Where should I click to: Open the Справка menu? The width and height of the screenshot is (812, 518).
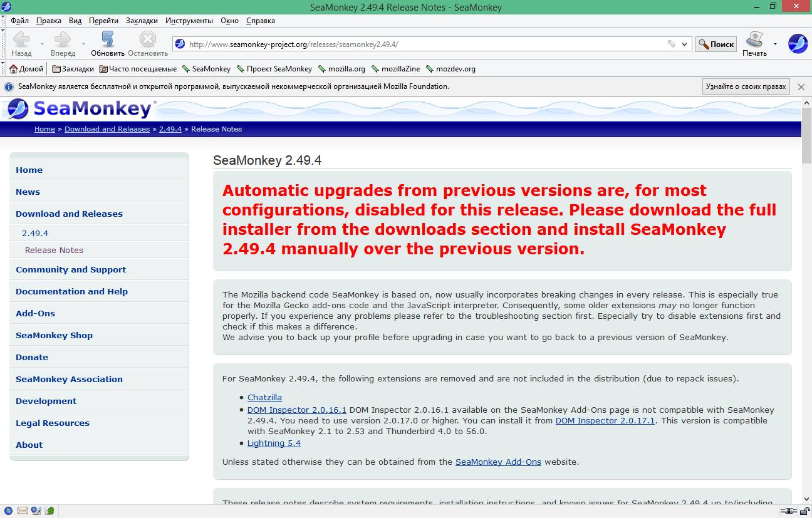click(x=260, y=21)
